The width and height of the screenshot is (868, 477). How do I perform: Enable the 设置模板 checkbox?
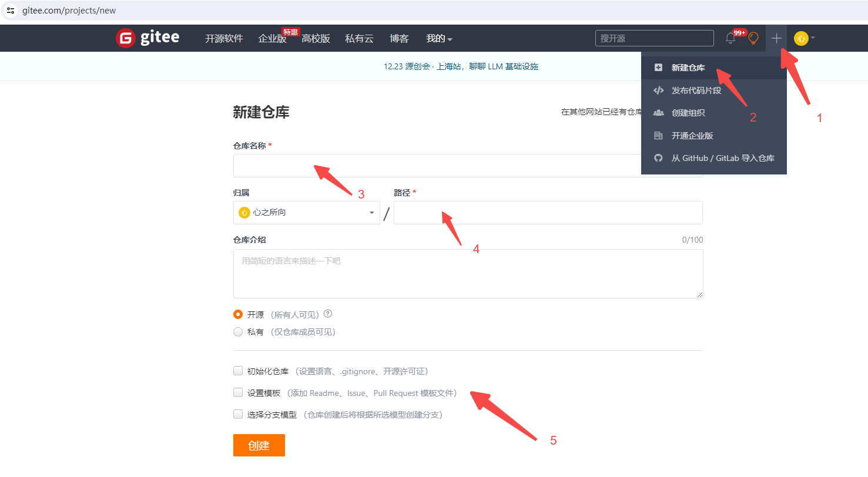238,392
